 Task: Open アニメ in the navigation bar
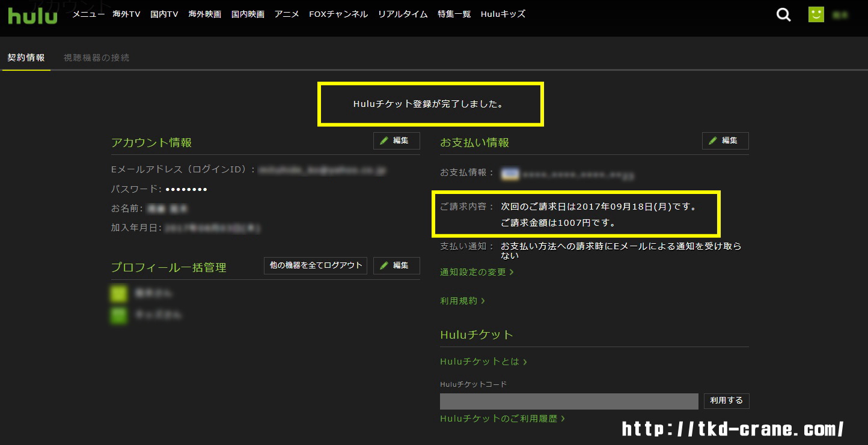[287, 14]
